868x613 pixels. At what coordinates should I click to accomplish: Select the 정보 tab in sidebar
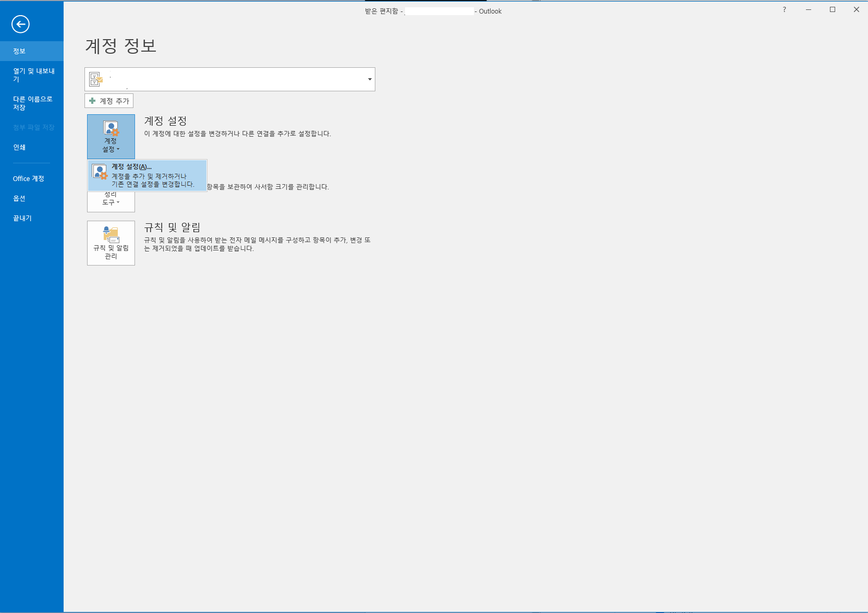32,51
